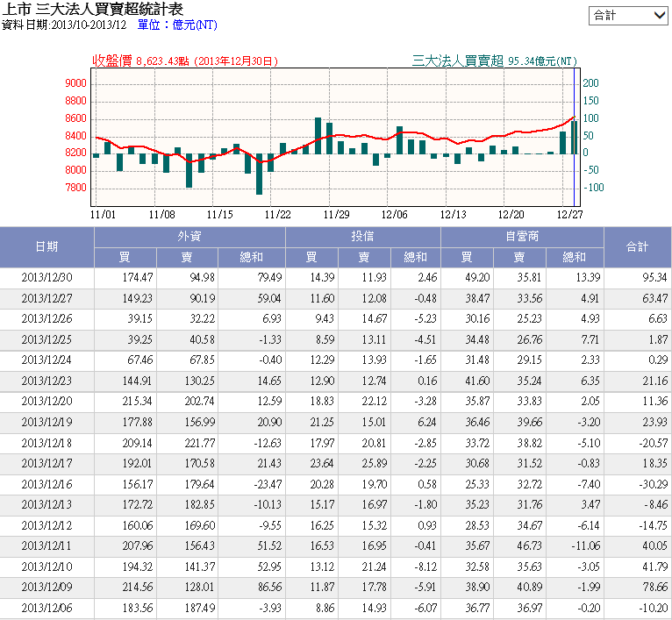Click dealer net value -11.06
Screen dimensions: 672x620
click(x=585, y=545)
